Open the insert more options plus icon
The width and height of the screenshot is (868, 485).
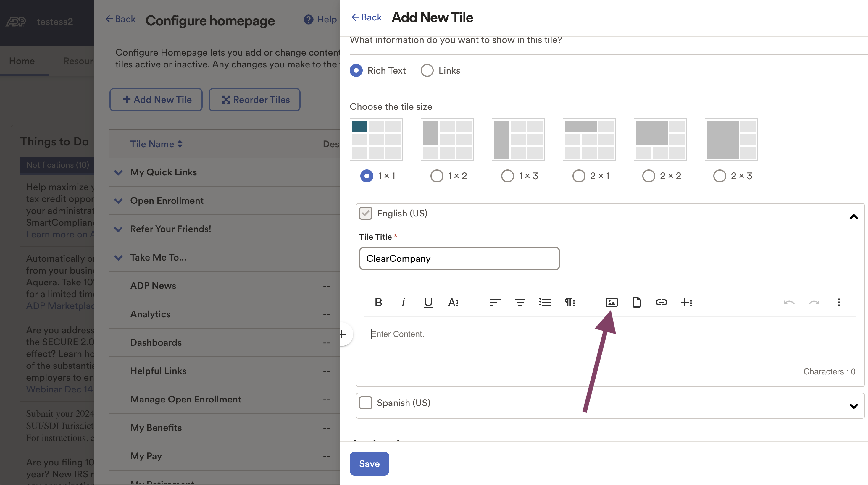(x=686, y=302)
